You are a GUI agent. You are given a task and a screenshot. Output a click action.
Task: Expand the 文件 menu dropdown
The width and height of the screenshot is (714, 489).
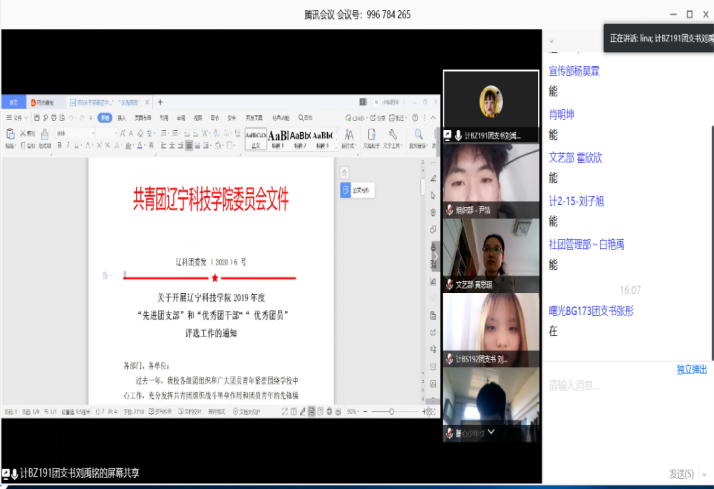[x=16, y=118]
